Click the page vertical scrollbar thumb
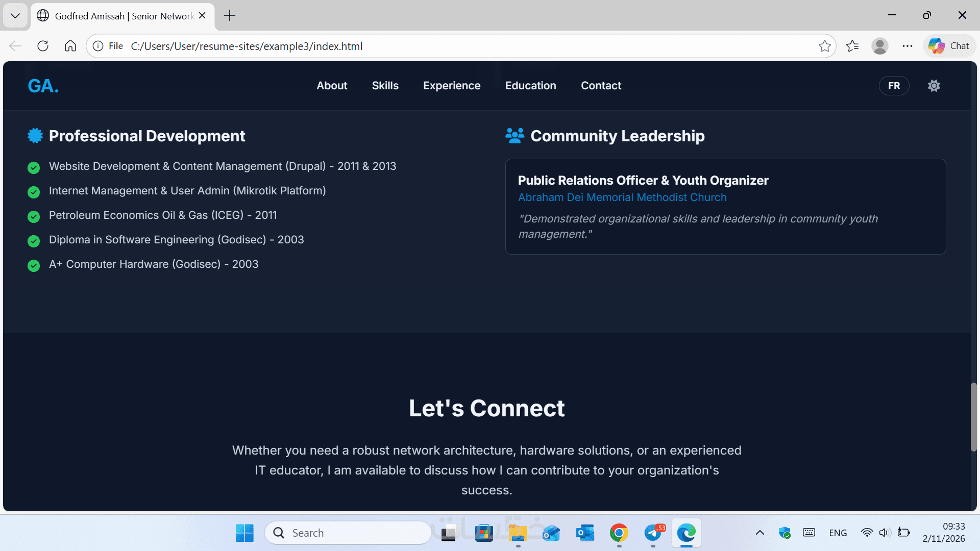The width and height of the screenshot is (980, 551). 973,417
